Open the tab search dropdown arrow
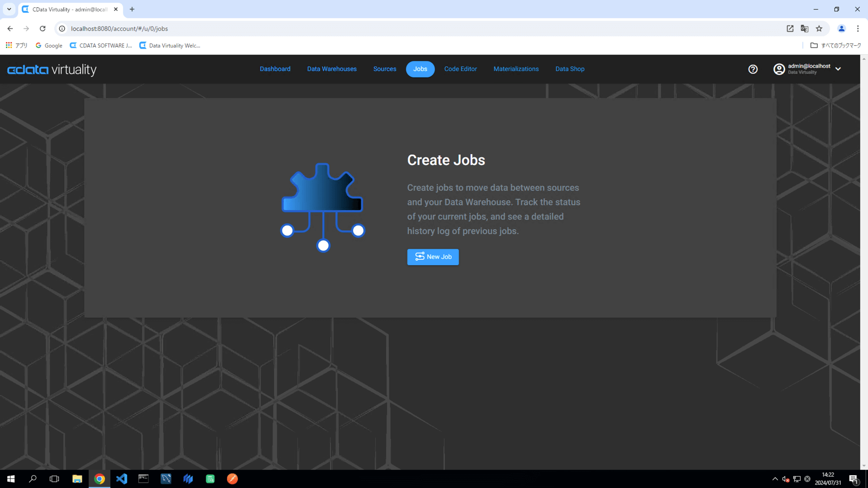This screenshot has width=868, height=488. pyautogui.click(x=9, y=9)
